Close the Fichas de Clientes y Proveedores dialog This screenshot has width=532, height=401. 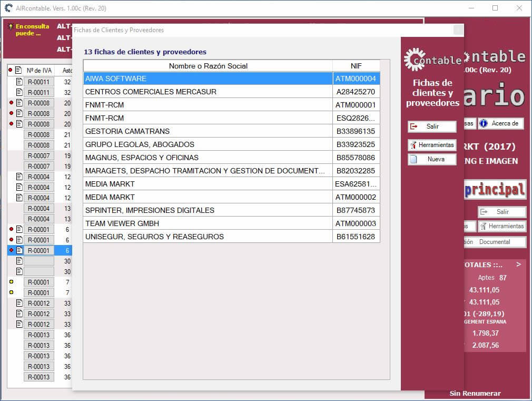tap(458, 30)
